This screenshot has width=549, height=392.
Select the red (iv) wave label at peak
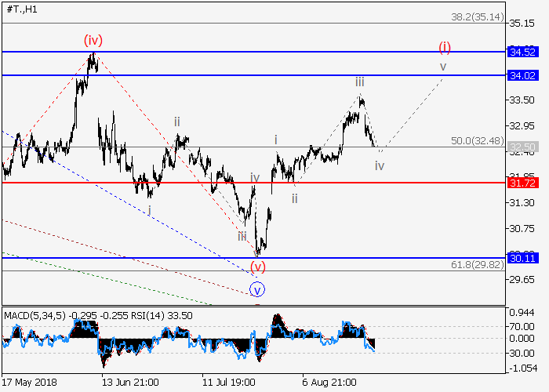(93, 39)
